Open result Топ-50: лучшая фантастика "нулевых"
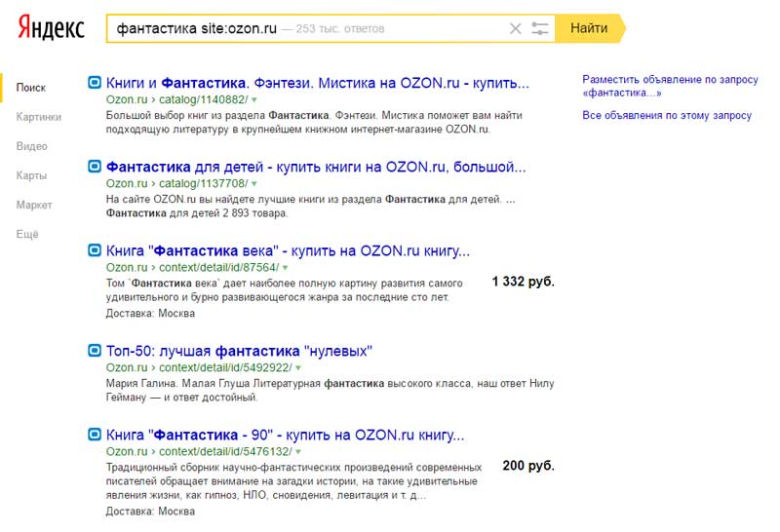 [x=239, y=352]
